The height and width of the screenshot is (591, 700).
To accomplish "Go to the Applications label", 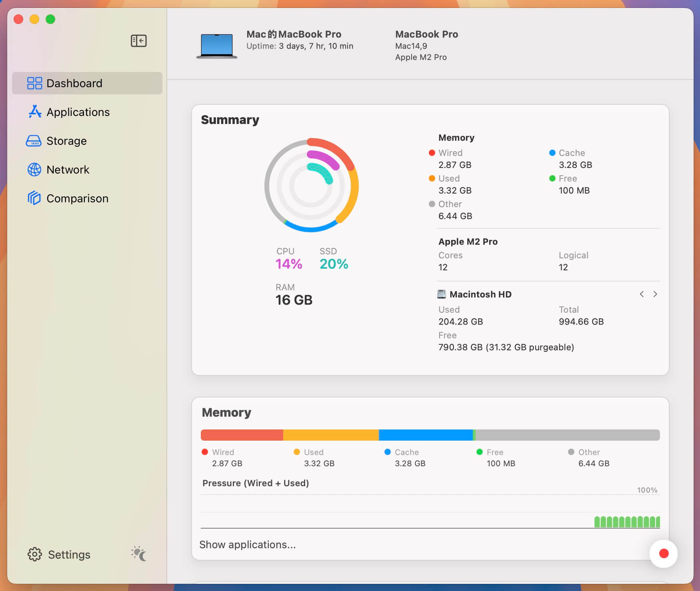I will 78,112.
